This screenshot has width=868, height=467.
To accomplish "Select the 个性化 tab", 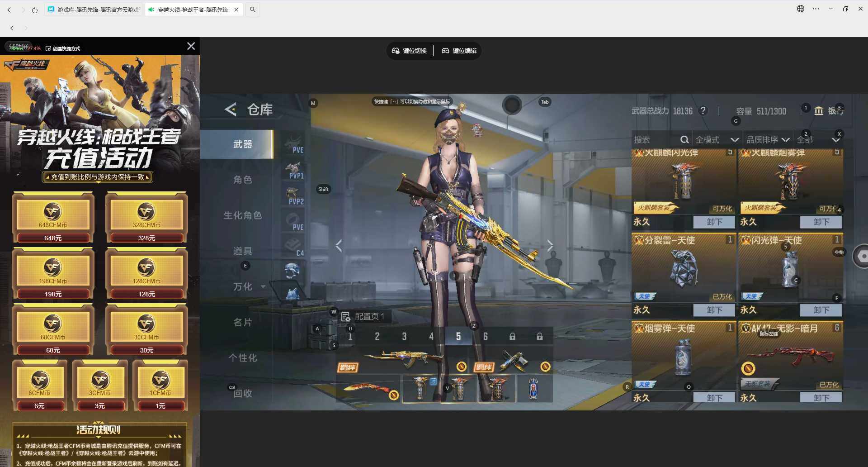I will click(x=243, y=358).
